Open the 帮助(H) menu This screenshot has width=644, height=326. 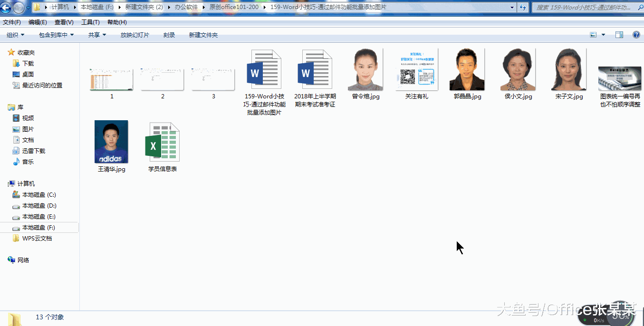coord(117,22)
